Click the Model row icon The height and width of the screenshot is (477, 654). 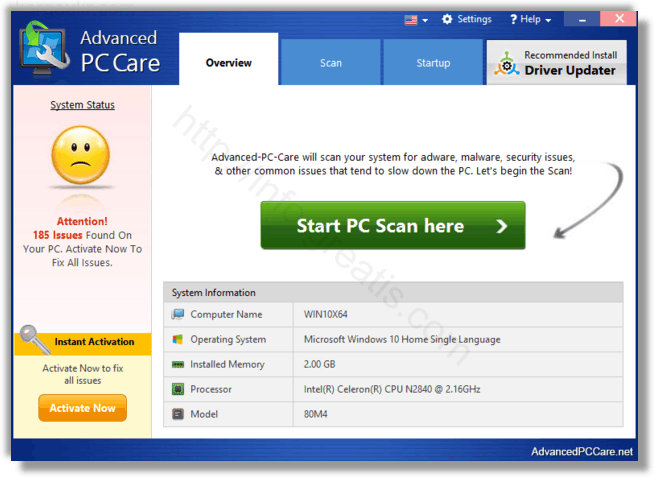[x=178, y=413]
